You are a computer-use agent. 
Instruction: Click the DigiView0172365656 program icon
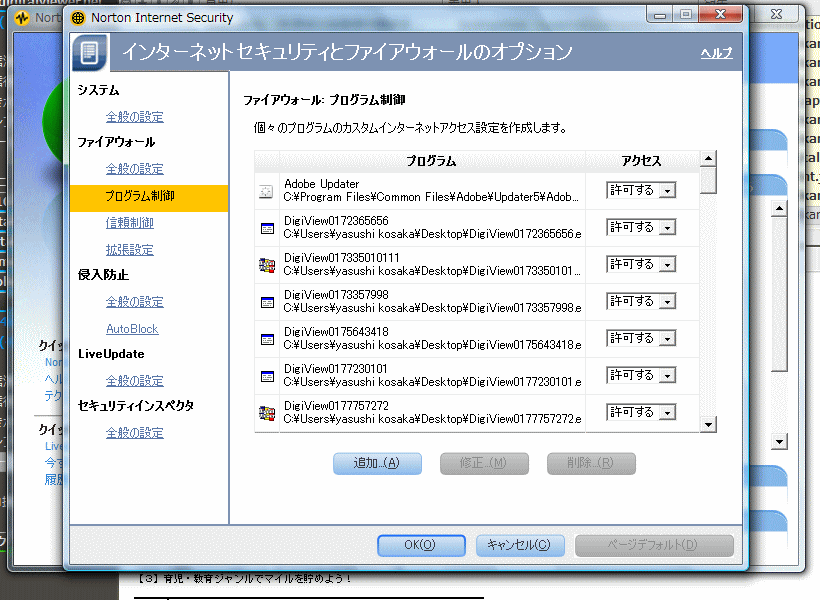267,228
